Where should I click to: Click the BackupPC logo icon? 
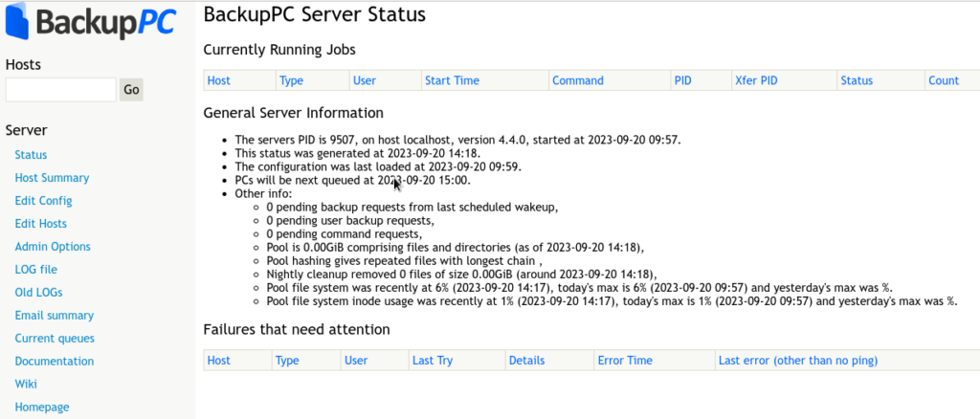point(16,22)
